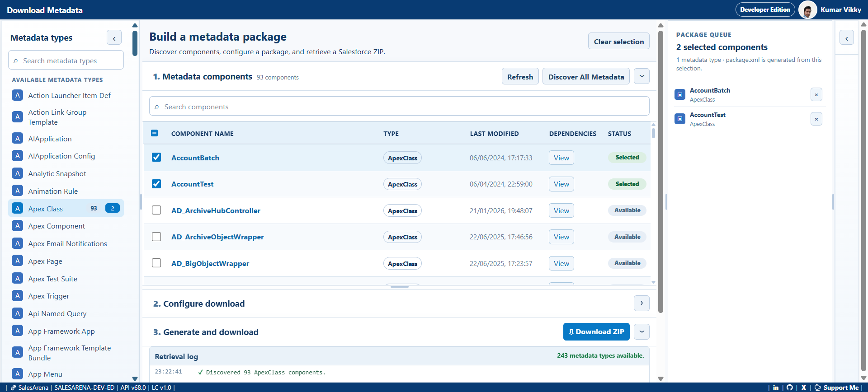
Task: Remove AccountBatch from the package queue
Action: [x=816, y=94]
